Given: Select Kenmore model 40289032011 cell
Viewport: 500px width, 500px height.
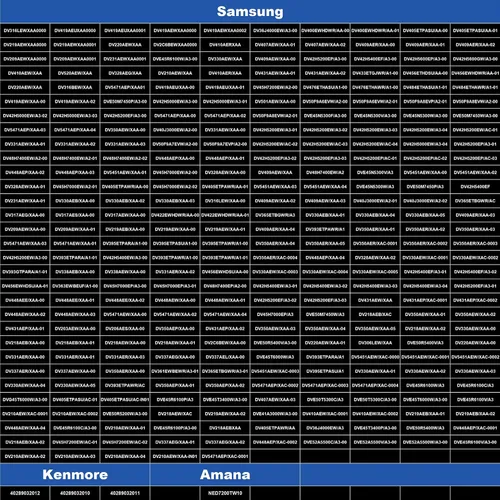Looking at the screenshot, I should [x=125, y=493].
